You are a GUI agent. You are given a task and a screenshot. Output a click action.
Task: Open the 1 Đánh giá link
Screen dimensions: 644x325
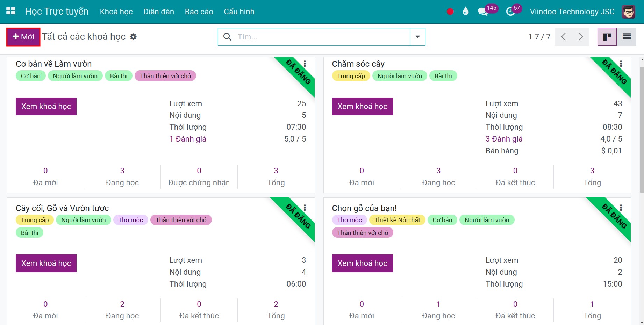[x=188, y=139]
